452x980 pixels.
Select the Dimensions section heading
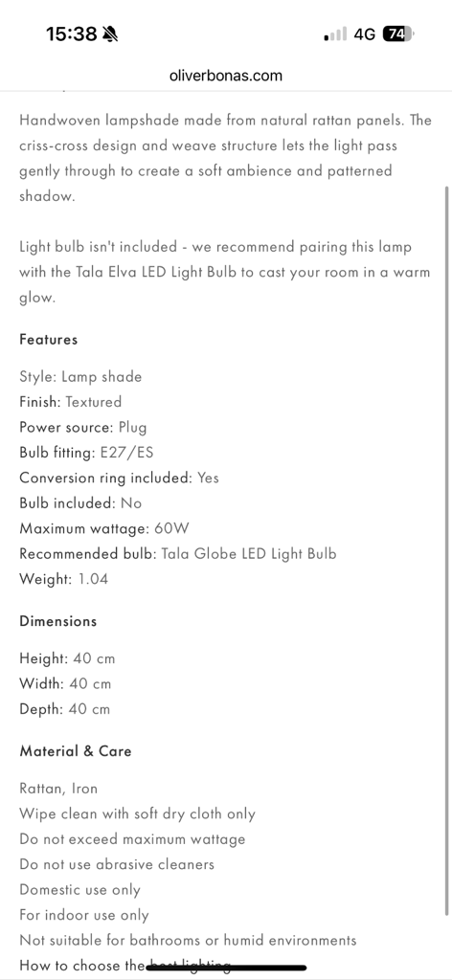tap(58, 621)
